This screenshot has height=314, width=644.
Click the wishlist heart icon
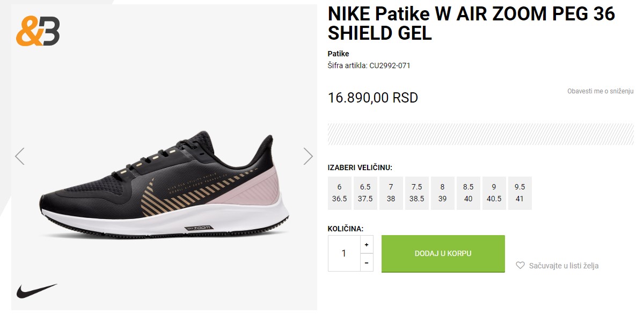(x=520, y=265)
